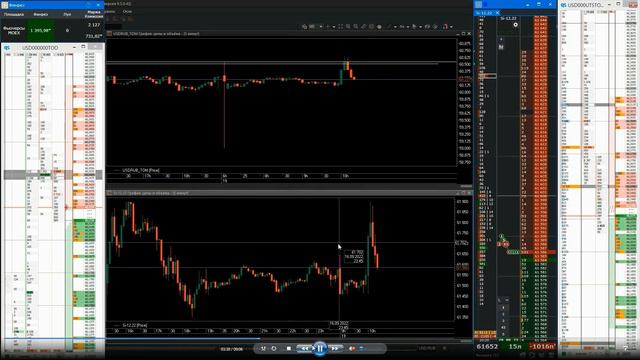The image size is (640, 360).
Task: Click the USD000UTSTOM window title
Action: tap(586, 5)
